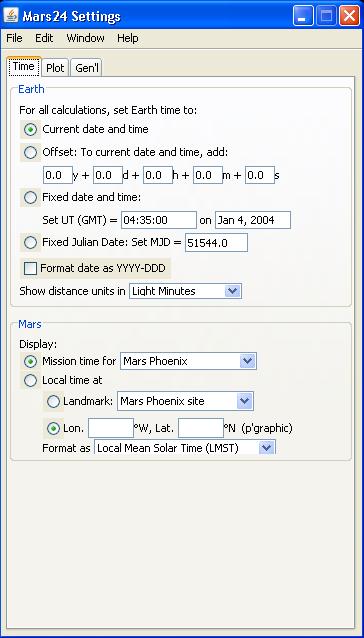Open the Edit menu
The width and height of the screenshot is (364, 638).
click(44, 38)
